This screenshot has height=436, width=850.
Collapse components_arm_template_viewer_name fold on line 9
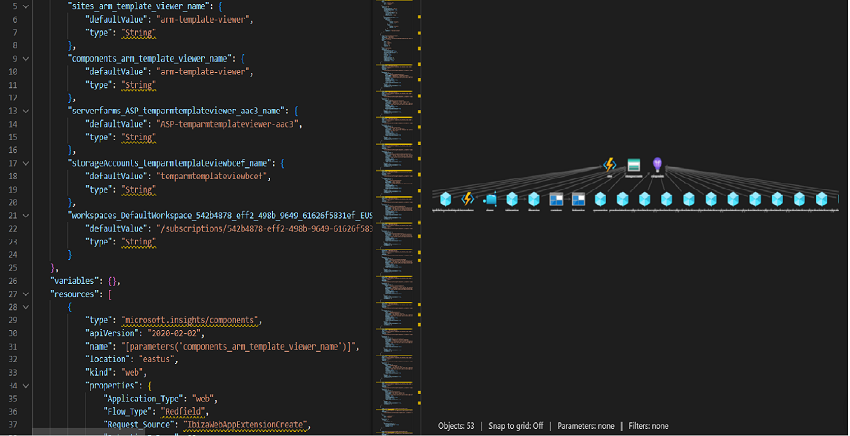(25, 58)
